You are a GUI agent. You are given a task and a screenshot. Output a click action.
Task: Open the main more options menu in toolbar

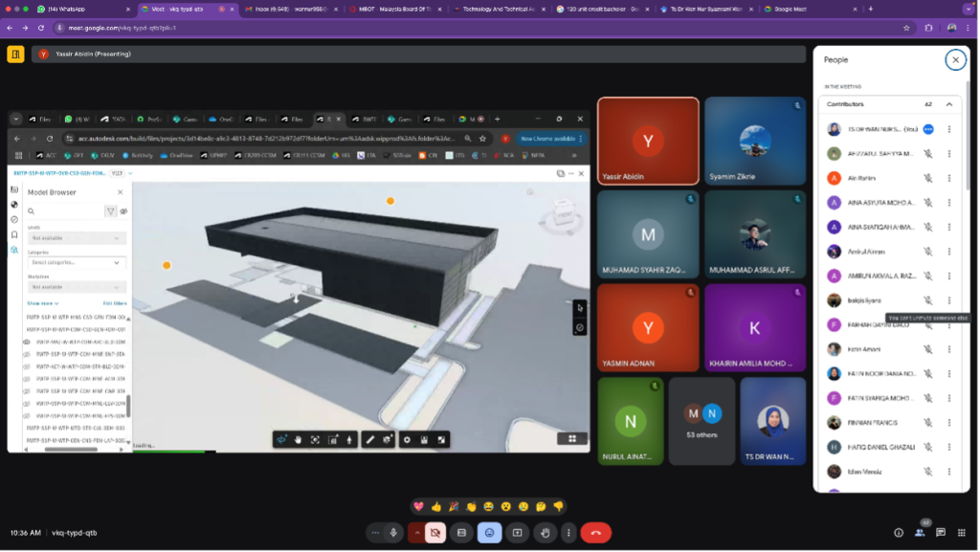569,533
